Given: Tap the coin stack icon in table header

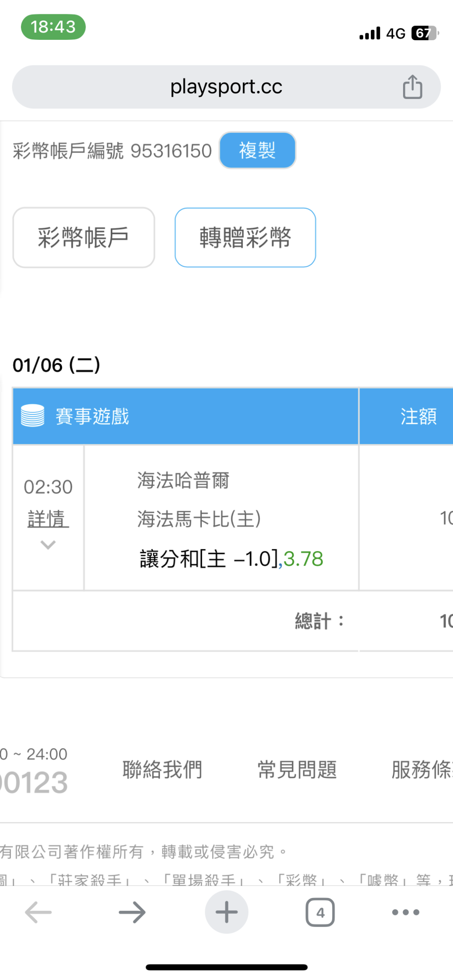Looking at the screenshot, I should 33,416.
